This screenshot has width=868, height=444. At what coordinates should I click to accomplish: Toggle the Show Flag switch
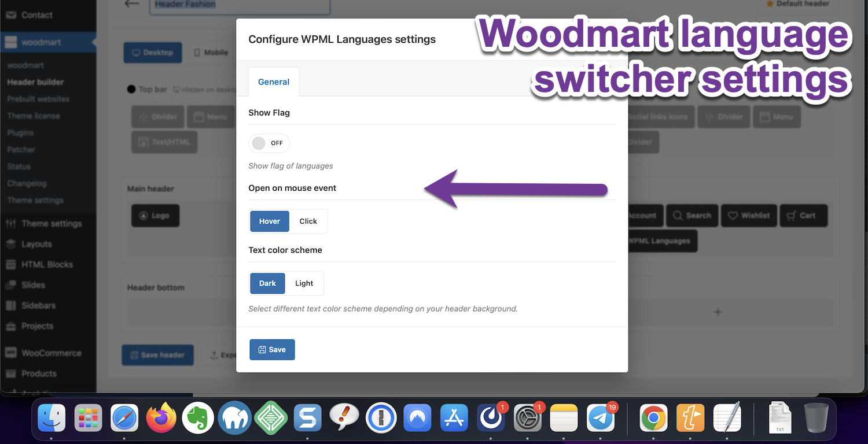pos(269,143)
